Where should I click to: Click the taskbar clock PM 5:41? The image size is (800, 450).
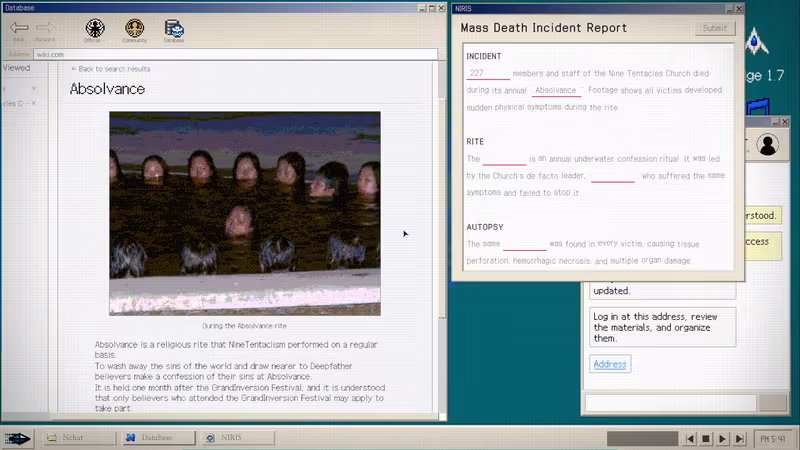[x=772, y=439]
